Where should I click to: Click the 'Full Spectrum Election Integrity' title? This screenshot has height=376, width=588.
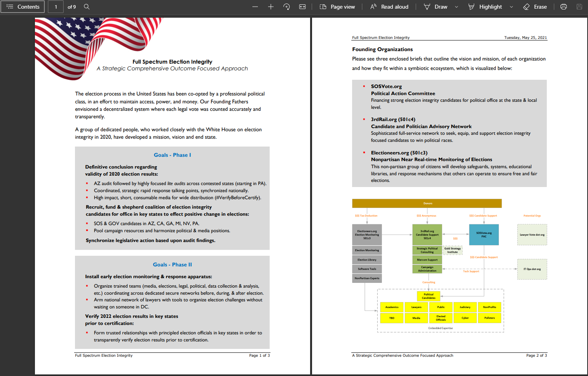coord(172,62)
